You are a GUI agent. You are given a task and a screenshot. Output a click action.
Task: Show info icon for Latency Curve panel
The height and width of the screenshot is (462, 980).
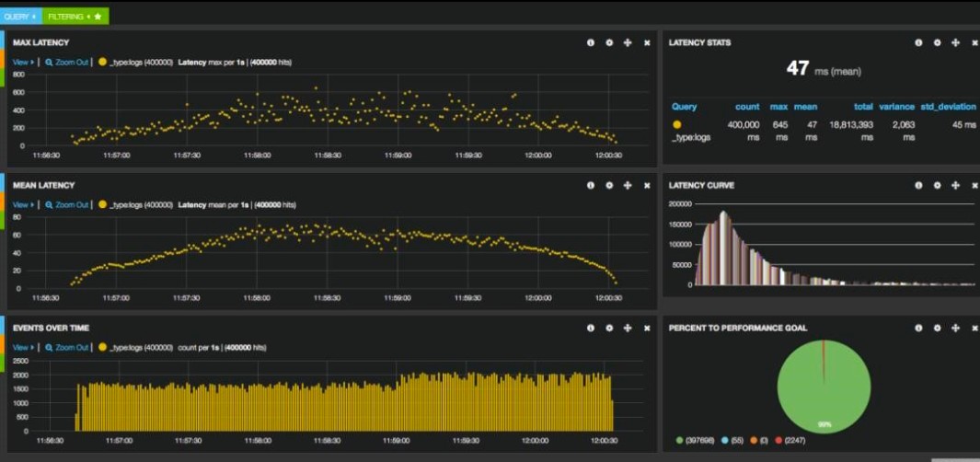[918, 185]
